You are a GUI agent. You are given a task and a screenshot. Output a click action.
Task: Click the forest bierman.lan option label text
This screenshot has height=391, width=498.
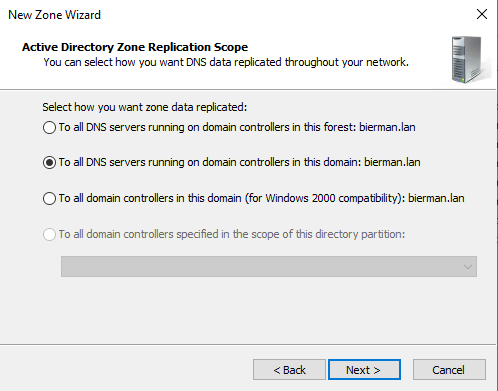237,127
